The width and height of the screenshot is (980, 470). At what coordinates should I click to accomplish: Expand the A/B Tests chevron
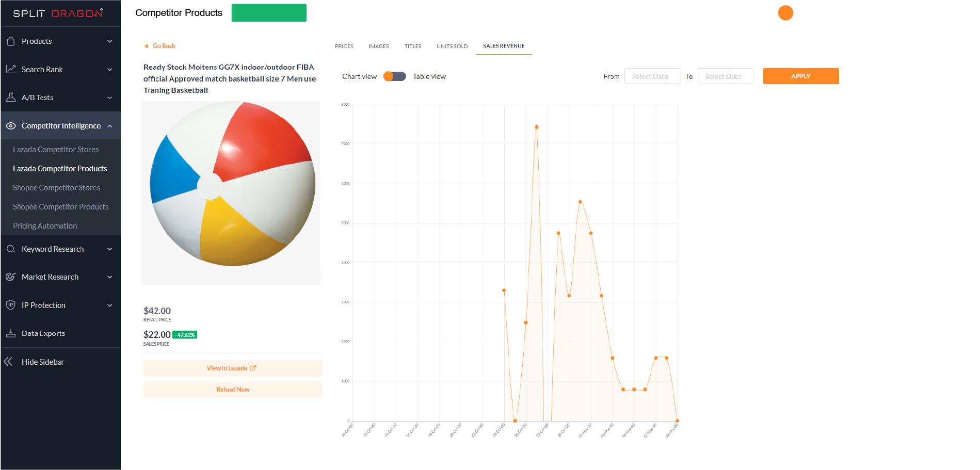click(x=110, y=98)
